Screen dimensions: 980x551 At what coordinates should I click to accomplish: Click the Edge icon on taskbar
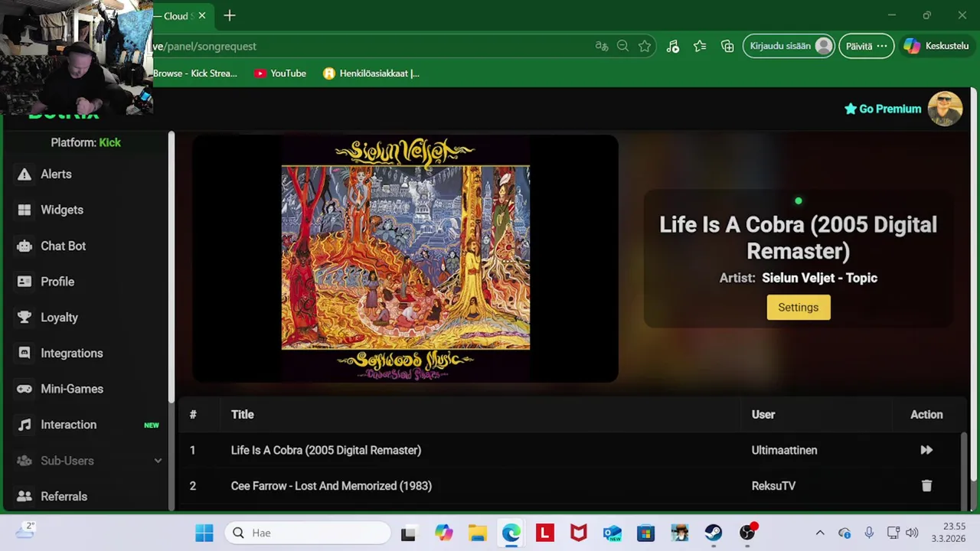511,533
